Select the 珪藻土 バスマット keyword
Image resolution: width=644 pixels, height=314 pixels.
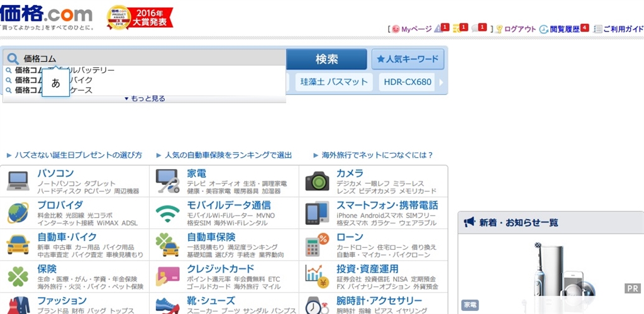[x=334, y=82]
